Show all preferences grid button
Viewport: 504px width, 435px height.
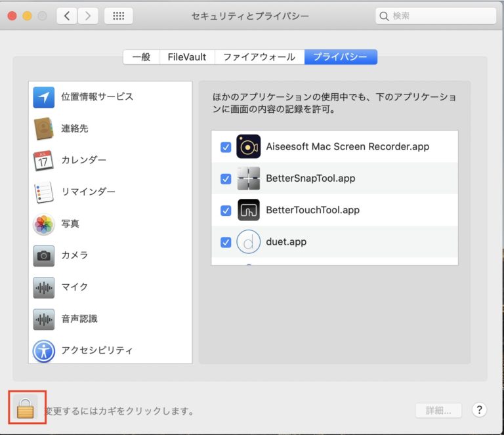pyautogui.click(x=119, y=16)
